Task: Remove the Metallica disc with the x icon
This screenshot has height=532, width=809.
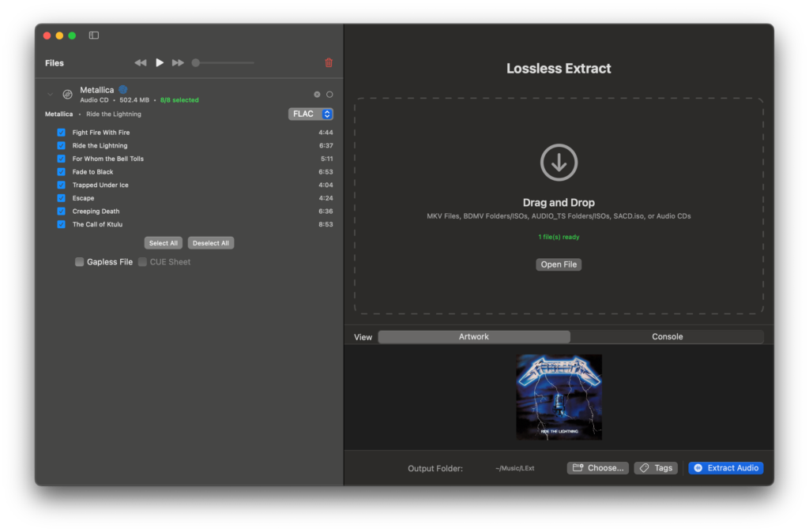Action: (317, 95)
